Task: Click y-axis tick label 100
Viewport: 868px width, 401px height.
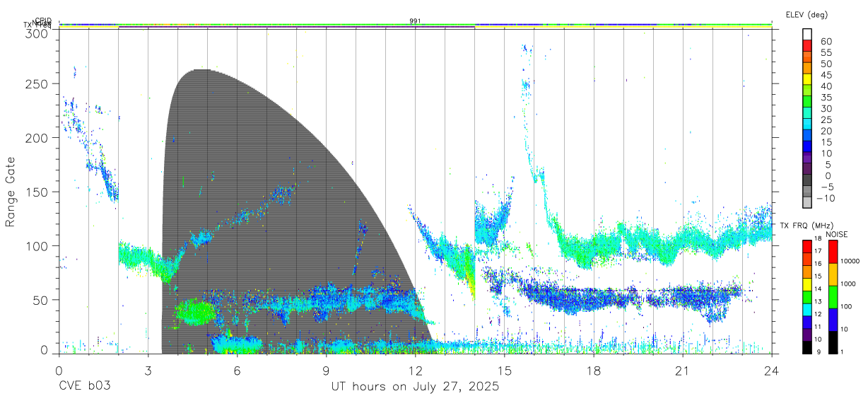Action: click(x=37, y=246)
